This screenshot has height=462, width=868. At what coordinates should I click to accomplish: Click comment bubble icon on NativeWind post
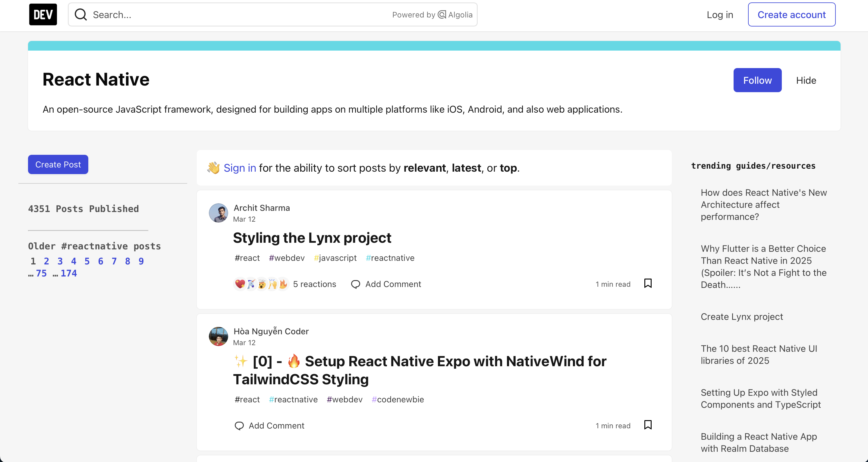(239, 426)
